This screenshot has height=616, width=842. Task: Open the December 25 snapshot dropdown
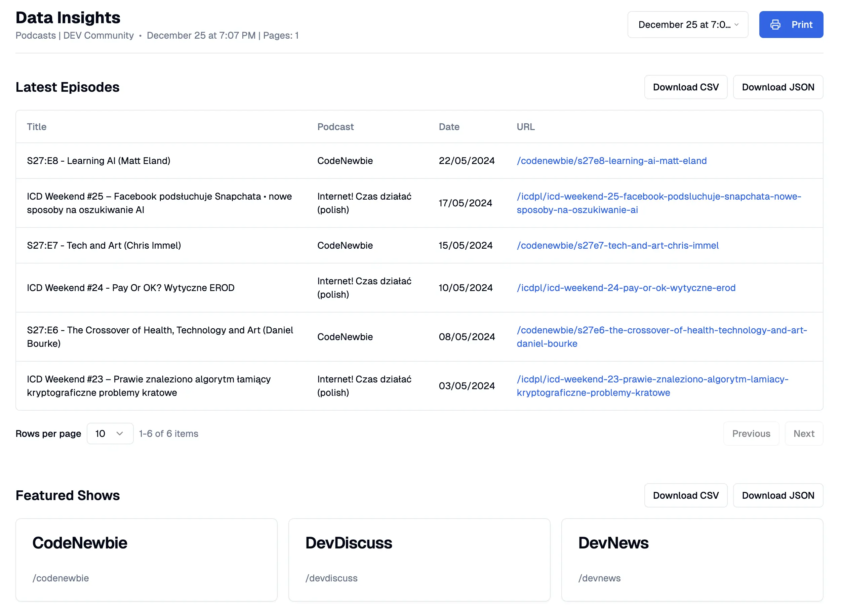tap(687, 25)
